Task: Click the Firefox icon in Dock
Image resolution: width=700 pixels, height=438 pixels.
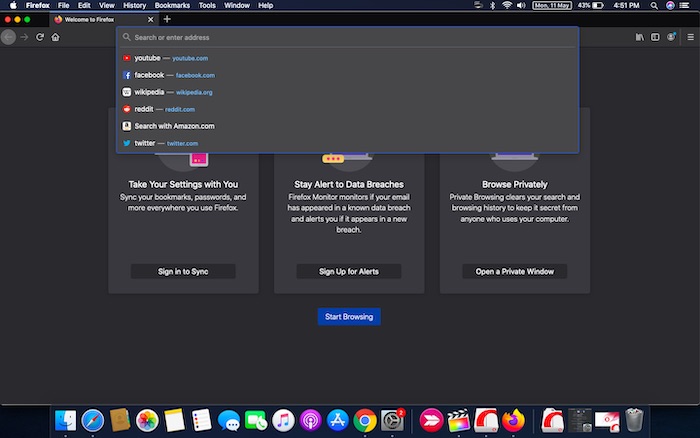Action: [513, 421]
